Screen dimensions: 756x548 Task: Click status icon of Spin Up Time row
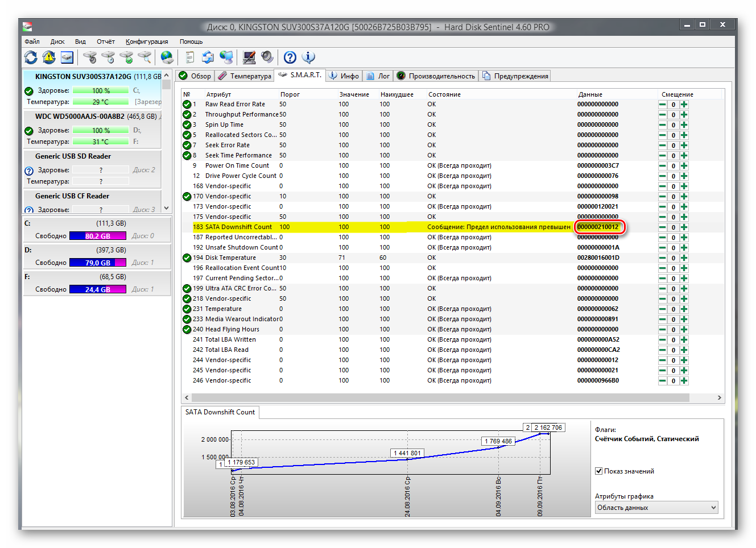coord(187,125)
